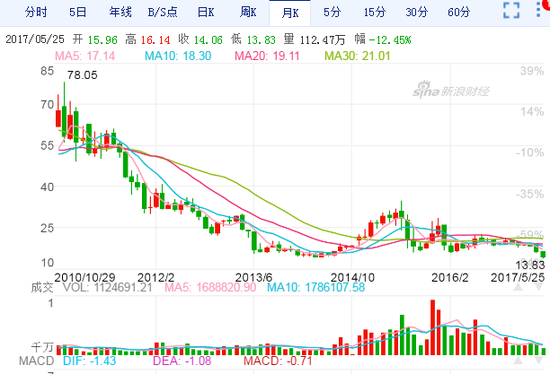The height and width of the screenshot is (374, 550).
Task: Select the 年线 tab
Action: [120, 12]
